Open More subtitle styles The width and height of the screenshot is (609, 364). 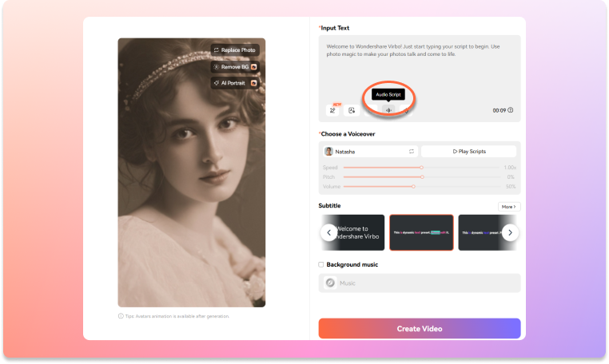pyautogui.click(x=509, y=207)
